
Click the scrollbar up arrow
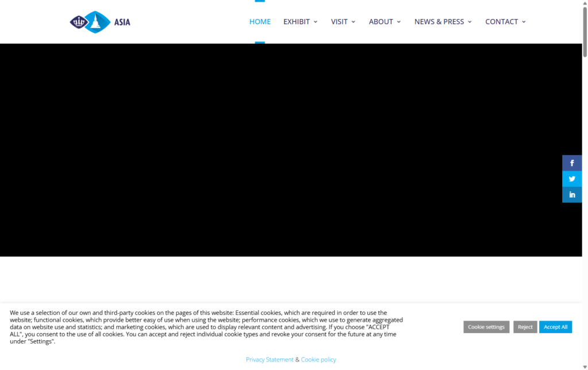(584, 3)
